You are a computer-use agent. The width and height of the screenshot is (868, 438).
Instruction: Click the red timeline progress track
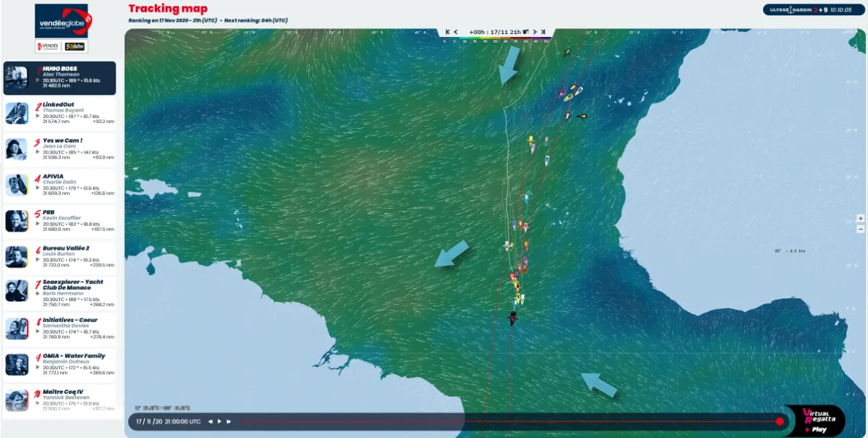pos(508,421)
